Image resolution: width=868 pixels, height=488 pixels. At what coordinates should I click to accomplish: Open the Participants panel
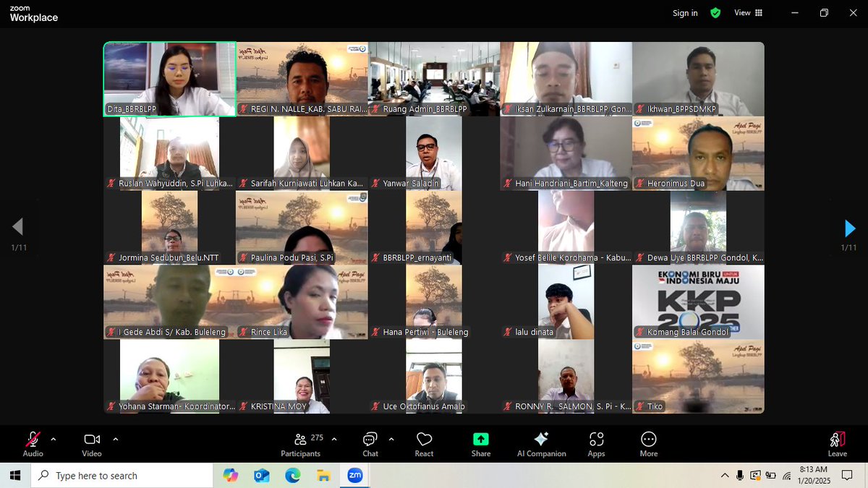click(300, 444)
